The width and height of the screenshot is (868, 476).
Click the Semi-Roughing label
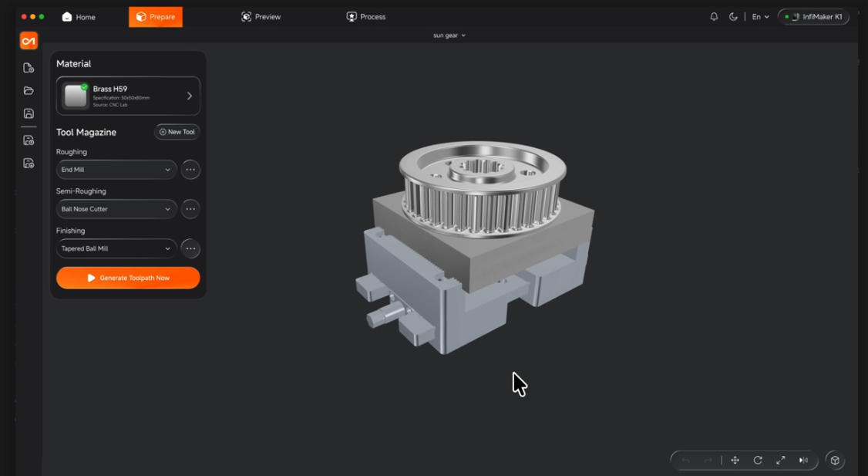coord(81,191)
